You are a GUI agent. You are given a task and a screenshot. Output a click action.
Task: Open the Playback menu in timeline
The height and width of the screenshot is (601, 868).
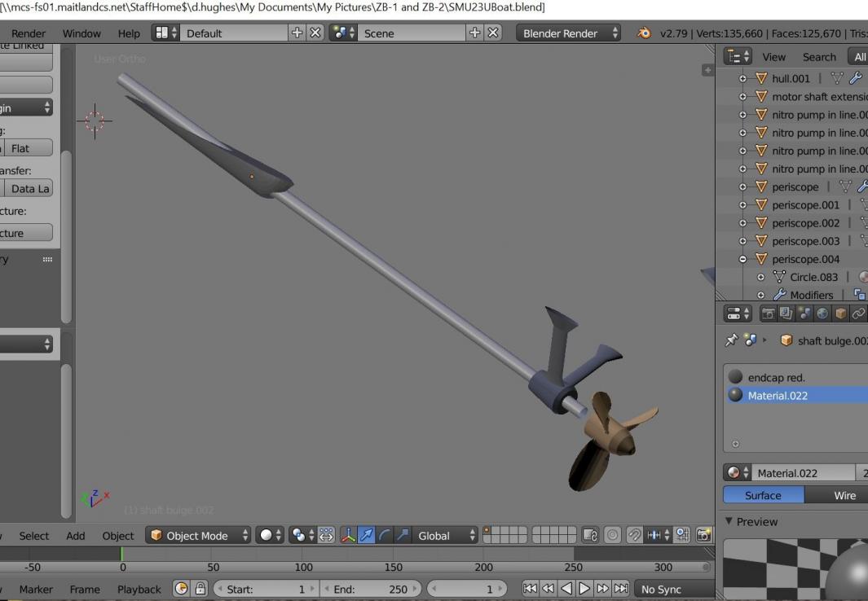pos(139,589)
